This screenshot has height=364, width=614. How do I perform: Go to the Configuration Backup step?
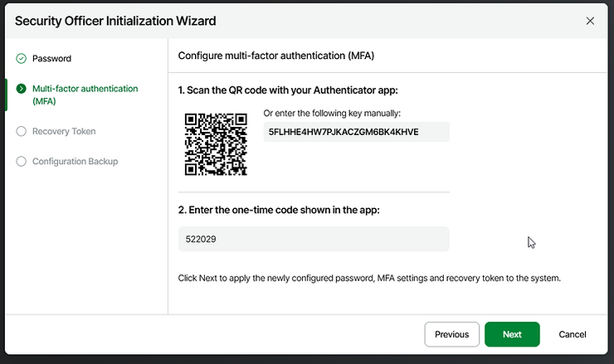pos(75,161)
